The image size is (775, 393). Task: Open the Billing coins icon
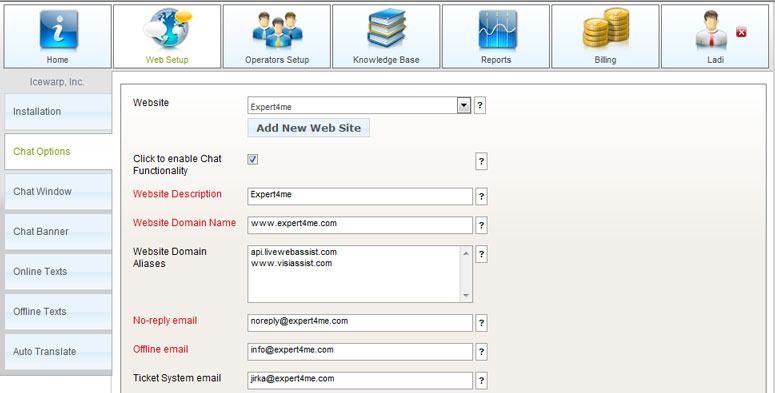click(x=606, y=28)
